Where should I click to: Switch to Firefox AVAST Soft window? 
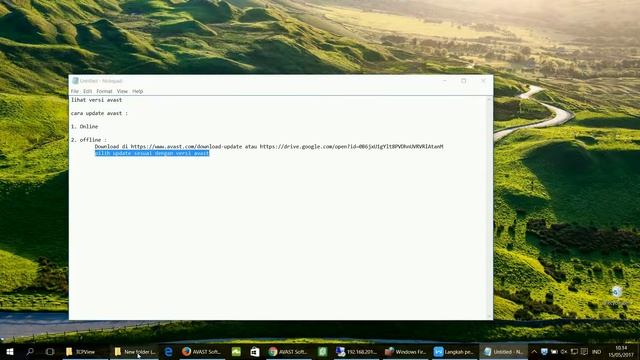point(202,351)
